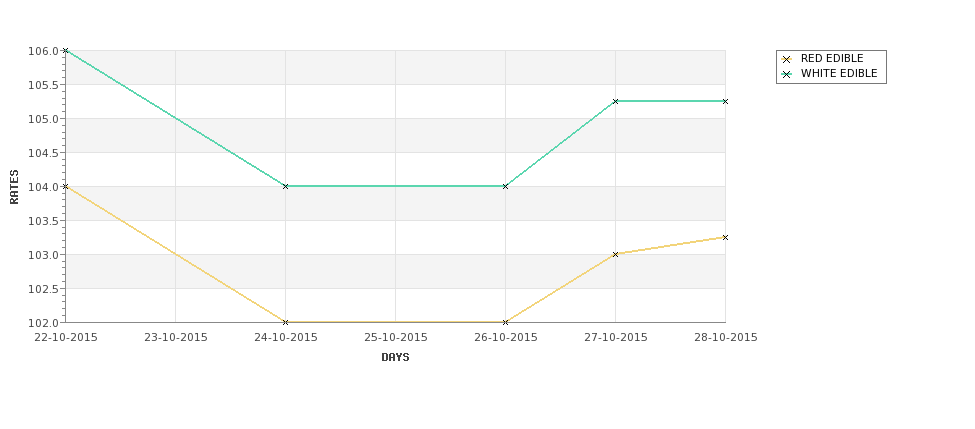The height and width of the screenshot is (429, 975).
Task: Click the 25-10-2015 date label
Action: [395, 338]
